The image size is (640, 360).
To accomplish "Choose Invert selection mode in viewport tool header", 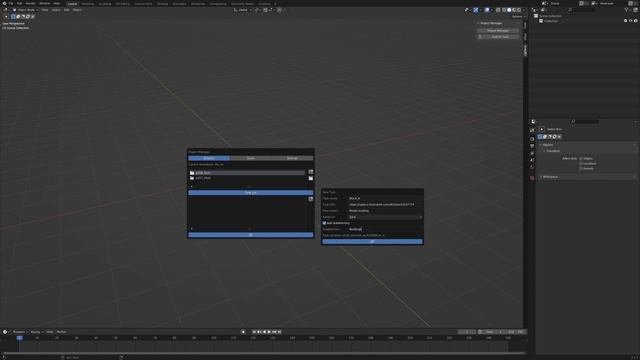I will [28, 17].
